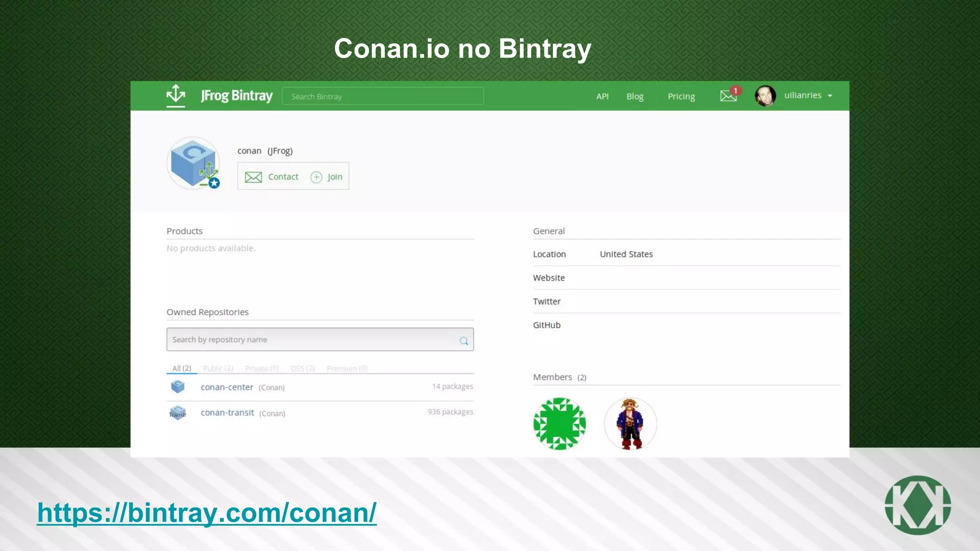Viewport: 980px width, 551px height.
Task: Open the conan-transit repository link
Action: point(227,413)
